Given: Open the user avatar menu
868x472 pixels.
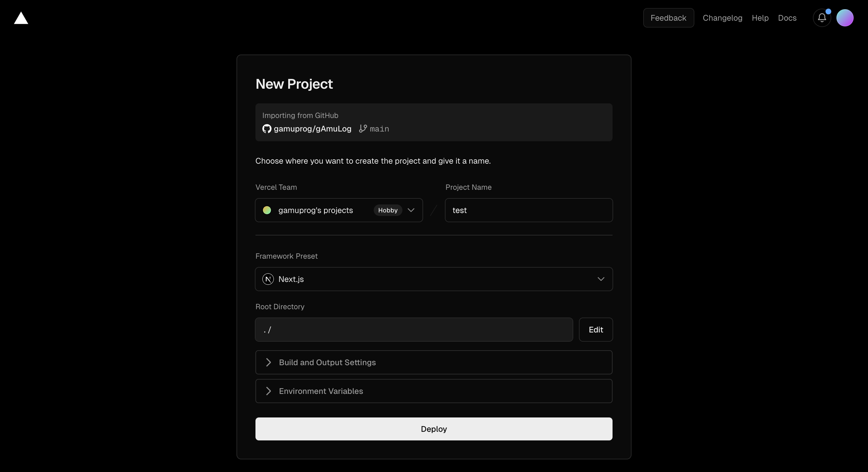Looking at the screenshot, I should coord(845,18).
